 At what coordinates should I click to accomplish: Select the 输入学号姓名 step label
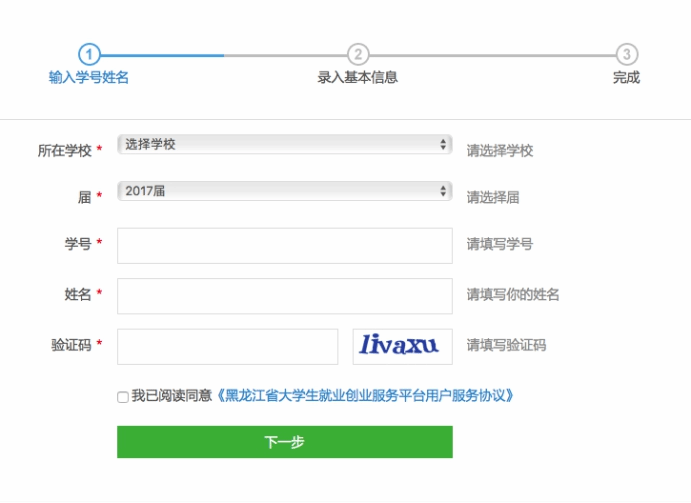(x=89, y=78)
